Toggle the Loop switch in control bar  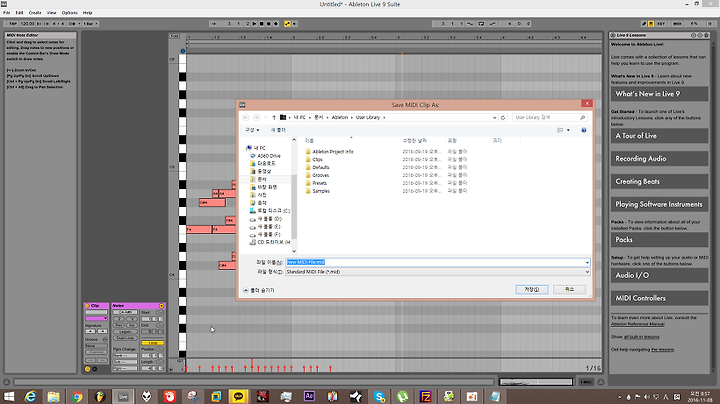coord(481,23)
